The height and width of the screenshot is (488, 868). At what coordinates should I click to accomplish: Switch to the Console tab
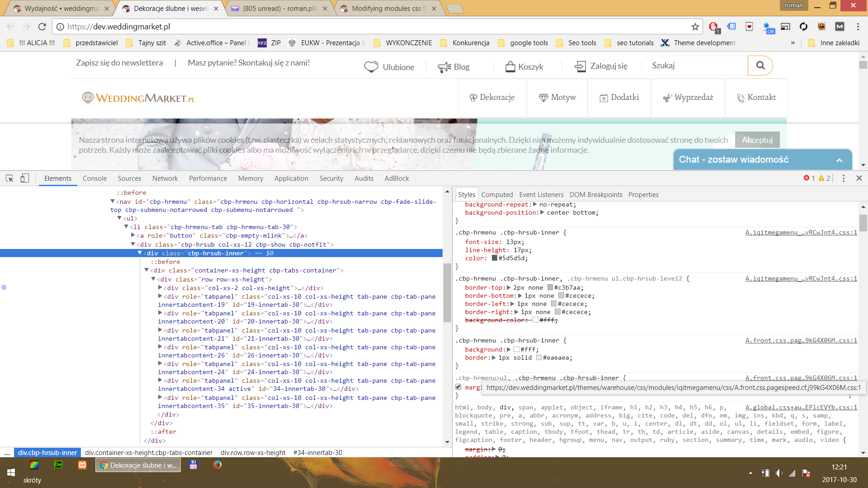[x=94, y=178]
